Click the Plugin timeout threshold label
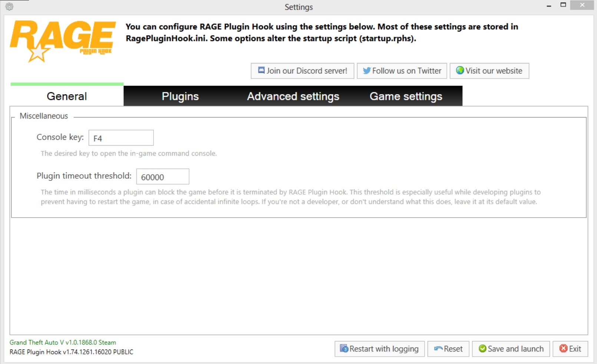The width and height of the screenshot is (597, 364). 84,176
